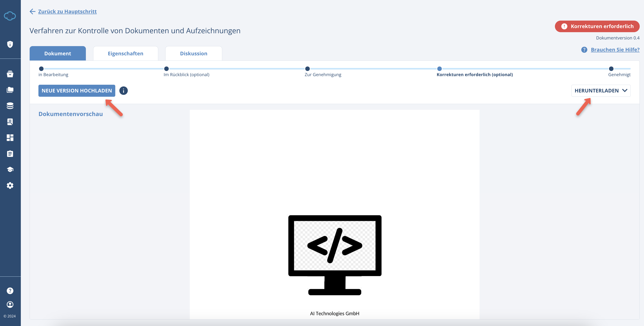Select the dashboard tiles icon in sidebar
The height and width of the screenshot is (326, 644).
[x=10, y=138]
